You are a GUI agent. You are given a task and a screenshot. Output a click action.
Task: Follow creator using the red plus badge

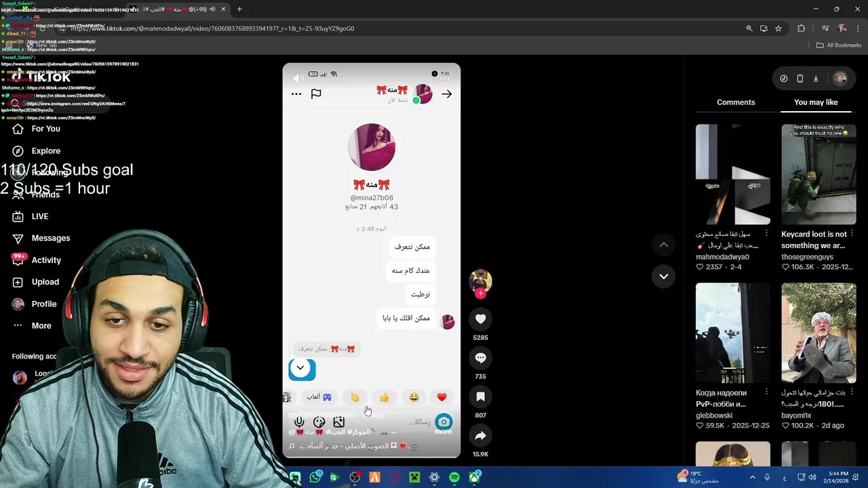pyautogui.click(x=480, y=293)
